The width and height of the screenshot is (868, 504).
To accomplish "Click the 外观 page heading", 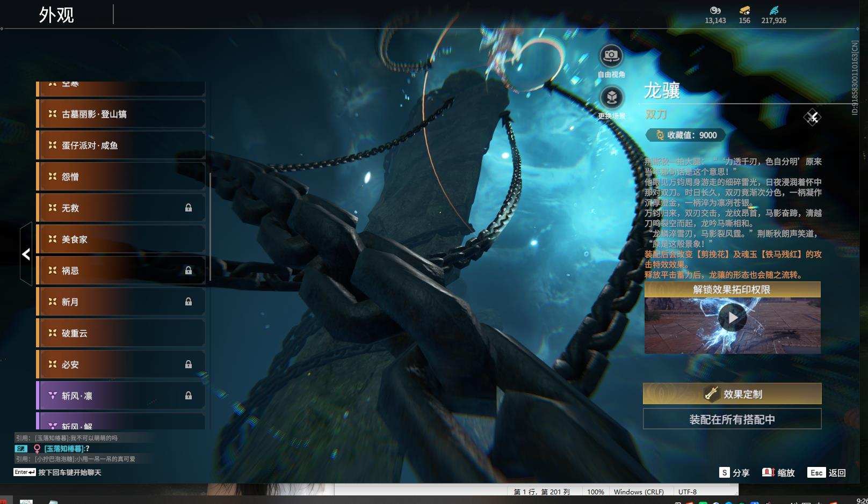I will click(56, 14).
